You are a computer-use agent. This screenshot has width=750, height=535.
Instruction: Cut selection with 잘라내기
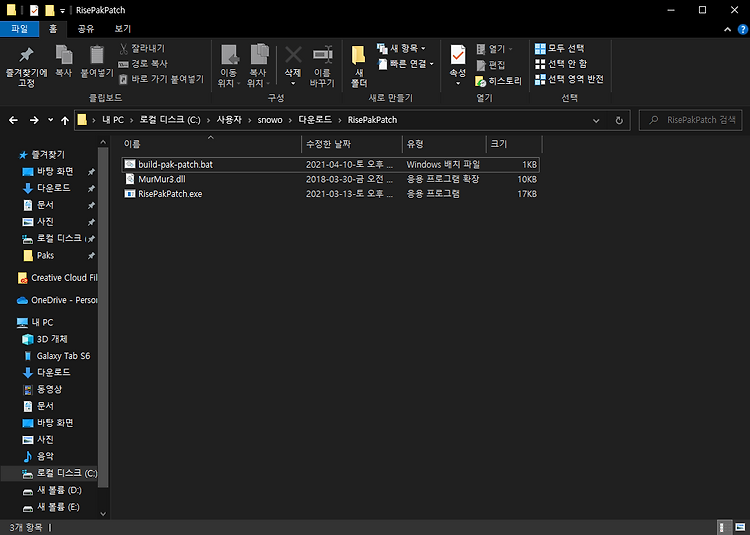[x=142, y=48]
